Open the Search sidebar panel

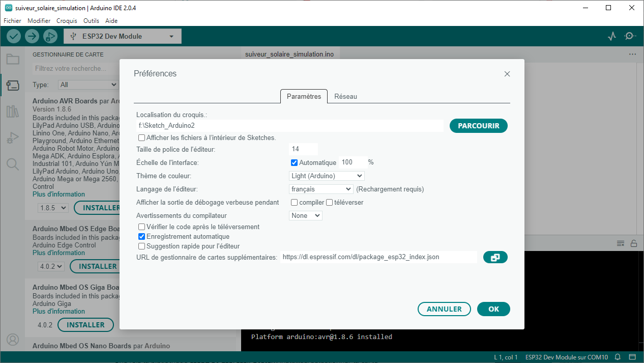pos(13,164)
